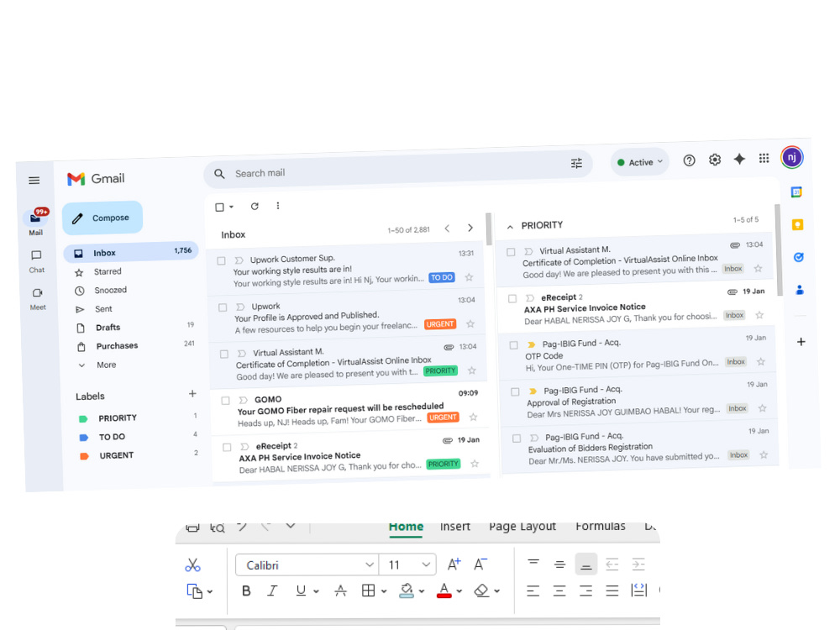Click the Cut scissors icon in spreadsheet

pyautogui.click(x=193, y=565)
